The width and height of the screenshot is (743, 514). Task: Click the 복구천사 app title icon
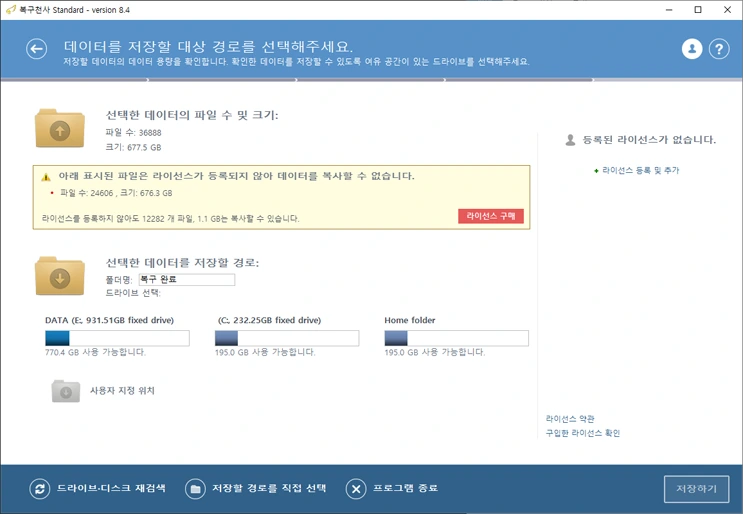(10, 9)
